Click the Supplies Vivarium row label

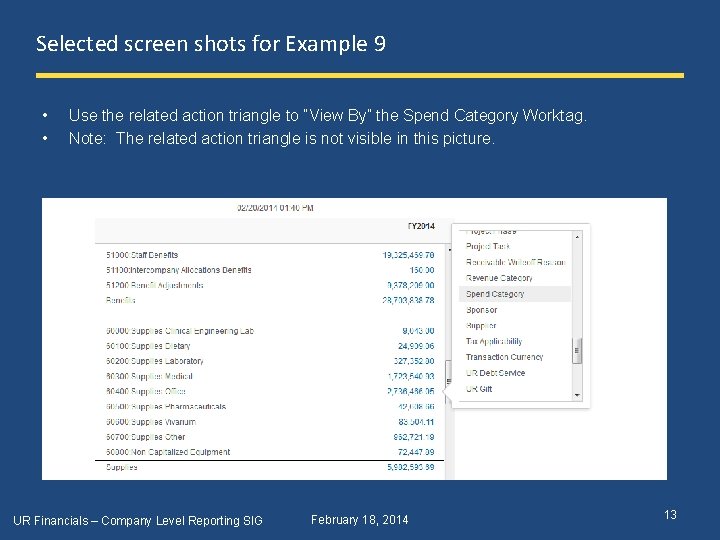[151, 422]
